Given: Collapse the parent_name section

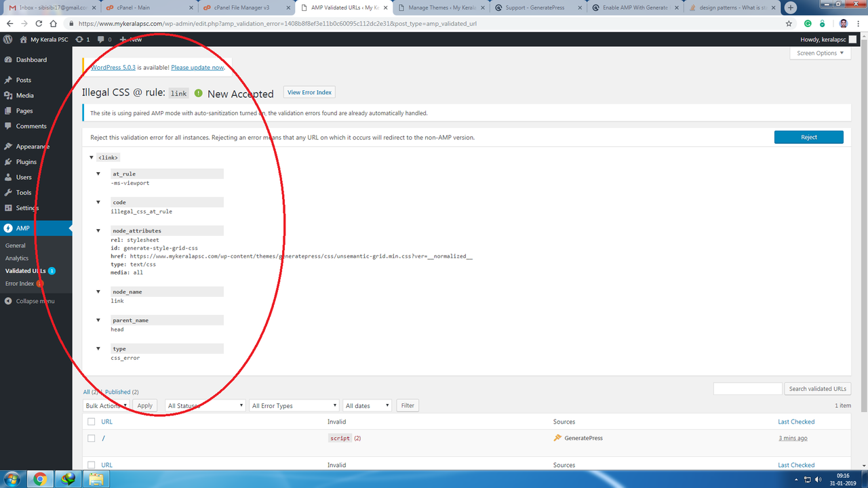Looking at the screenshot, I should (98, 321).
